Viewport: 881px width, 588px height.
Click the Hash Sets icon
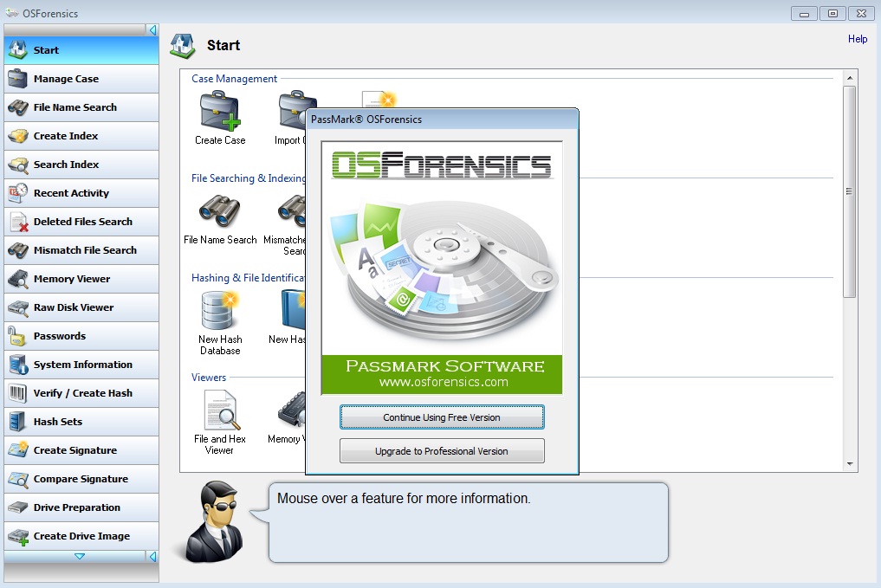coord(17,422)
